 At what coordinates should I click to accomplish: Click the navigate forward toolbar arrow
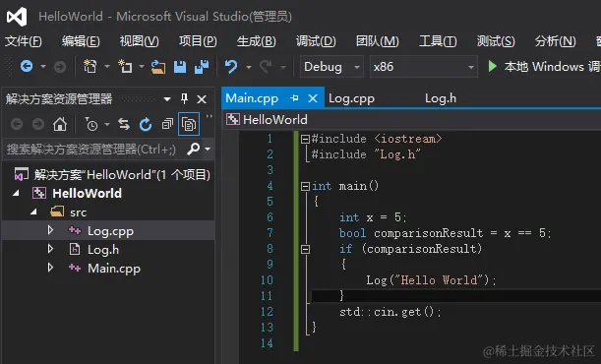(x=59, y=67)
